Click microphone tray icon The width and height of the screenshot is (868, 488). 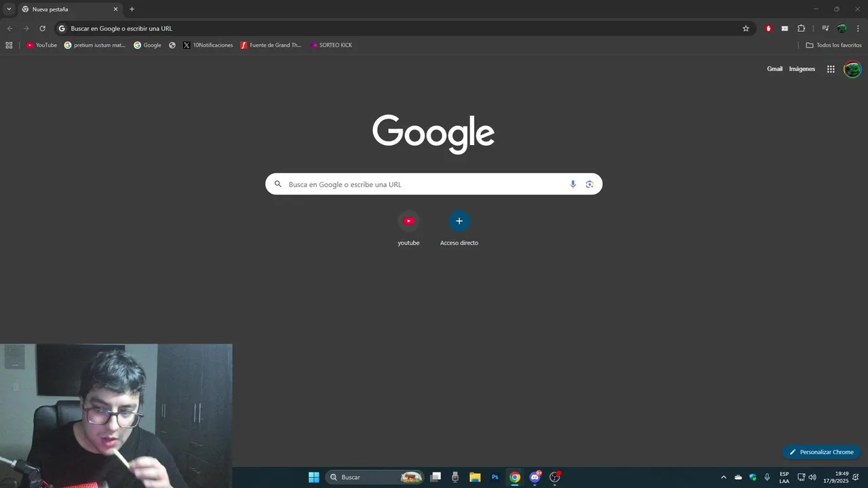point(767,477)
